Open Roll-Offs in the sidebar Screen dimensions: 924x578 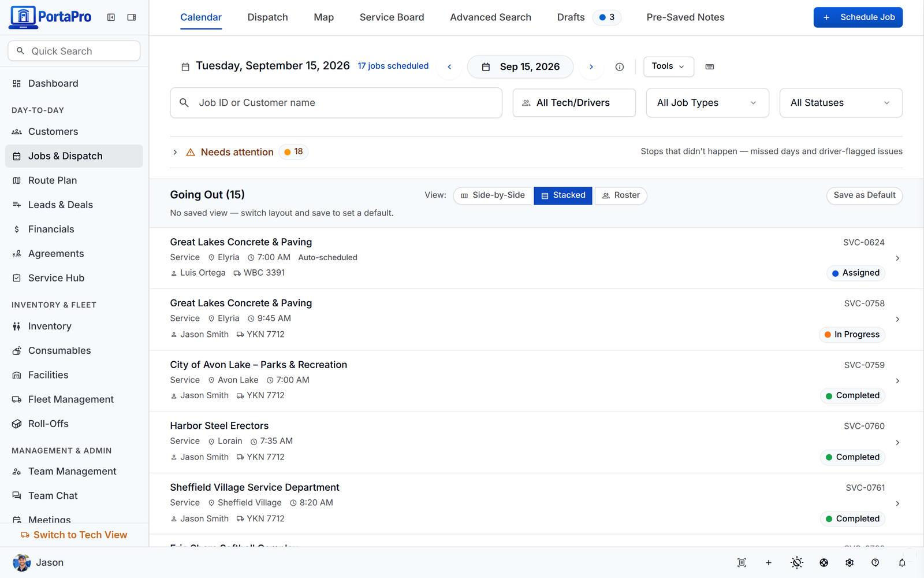tap(74, 424)
